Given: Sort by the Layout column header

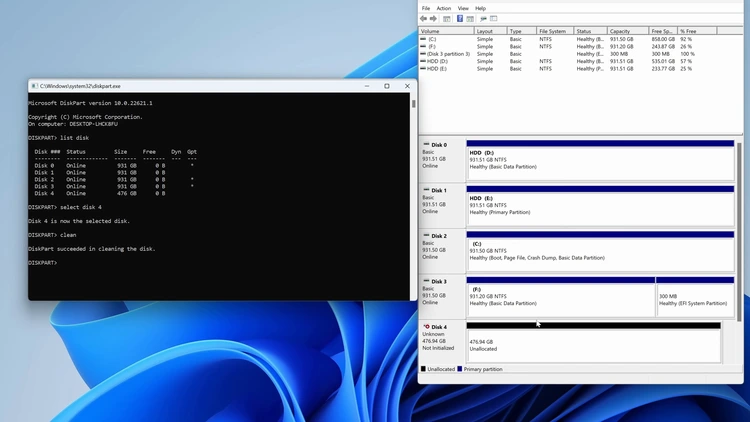Looking at the screenshot, I should coord(490,31).
